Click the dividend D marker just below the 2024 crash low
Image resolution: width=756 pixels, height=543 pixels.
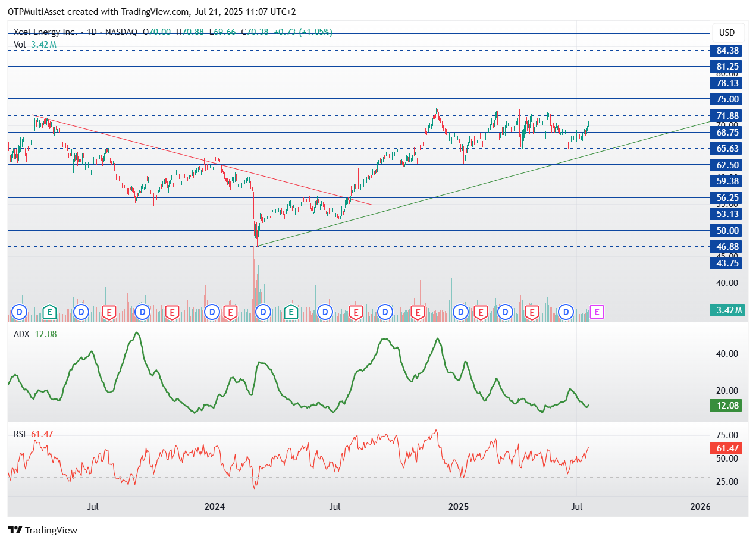click(263, 312)
